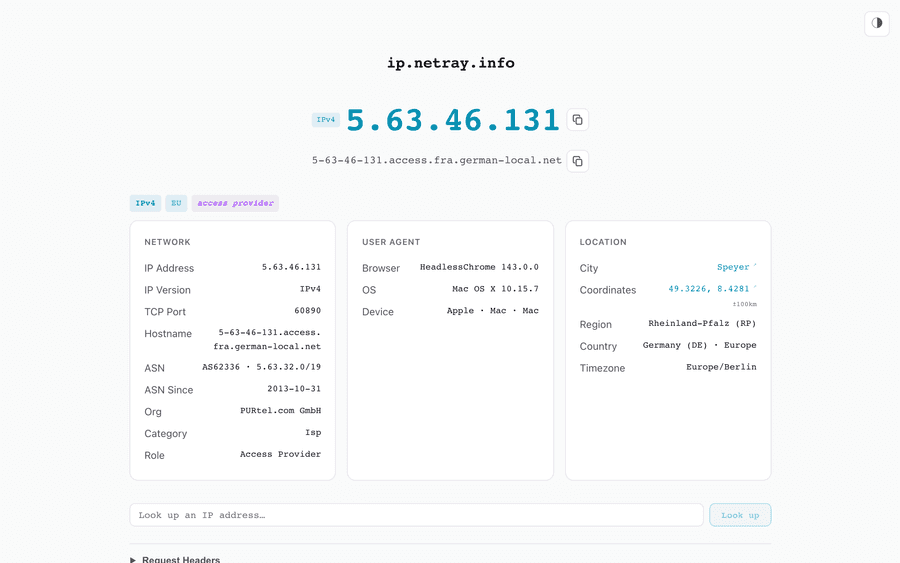Click the Look up button
The image size is (900, 563).
coord(740,515)
